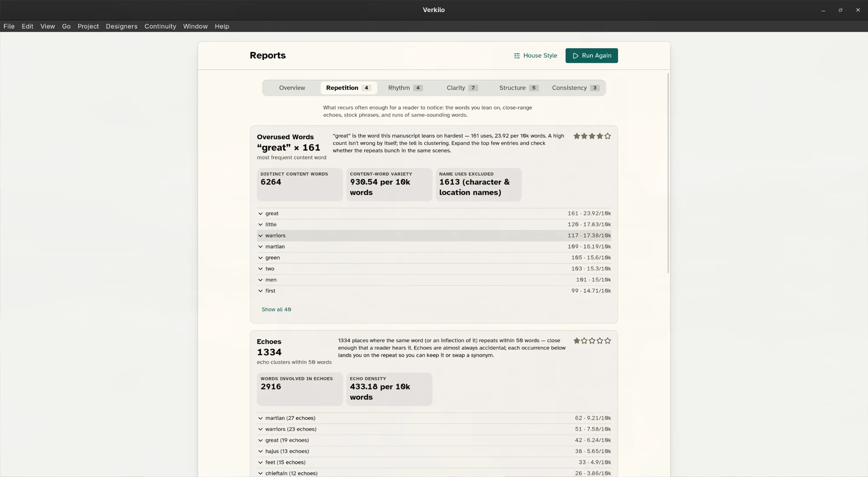Click the Run Again button
This screenshot has width=868, height=477.
tap(592, 56)
